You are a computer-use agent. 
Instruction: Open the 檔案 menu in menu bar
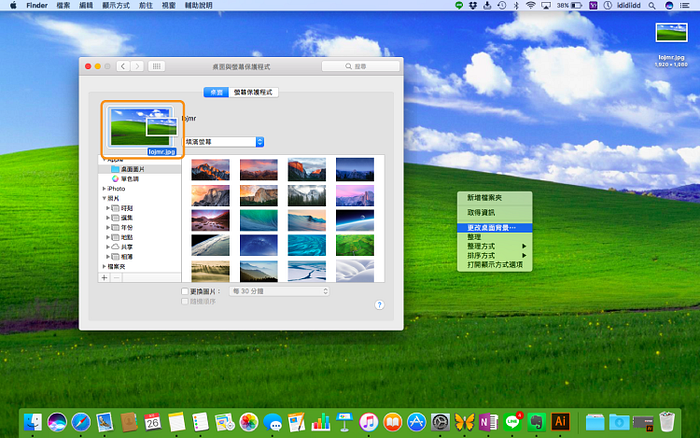click(63, 5)
